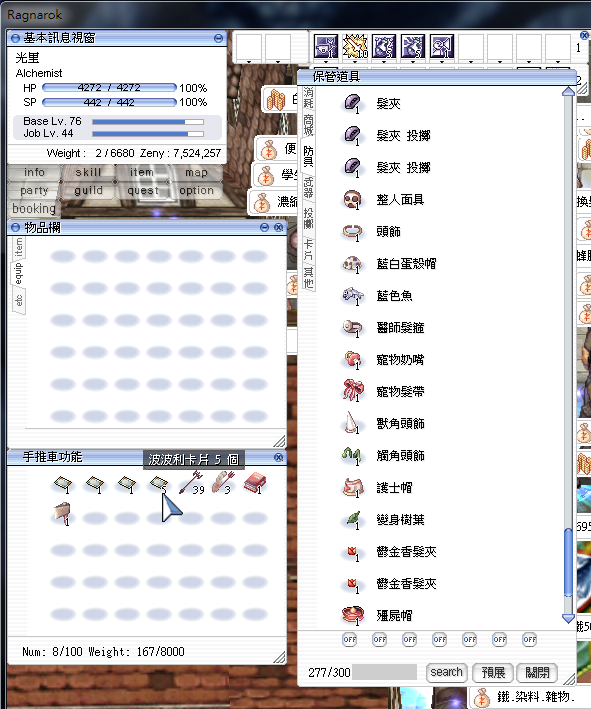Open the equip tab in inventory

click(18, 274)
